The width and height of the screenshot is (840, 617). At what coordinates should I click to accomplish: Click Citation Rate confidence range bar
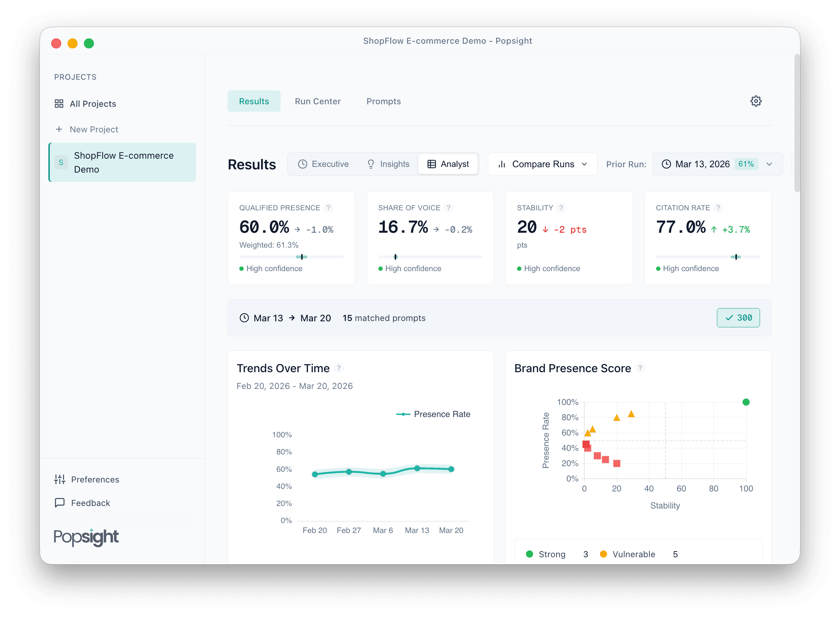pos(708,257)
